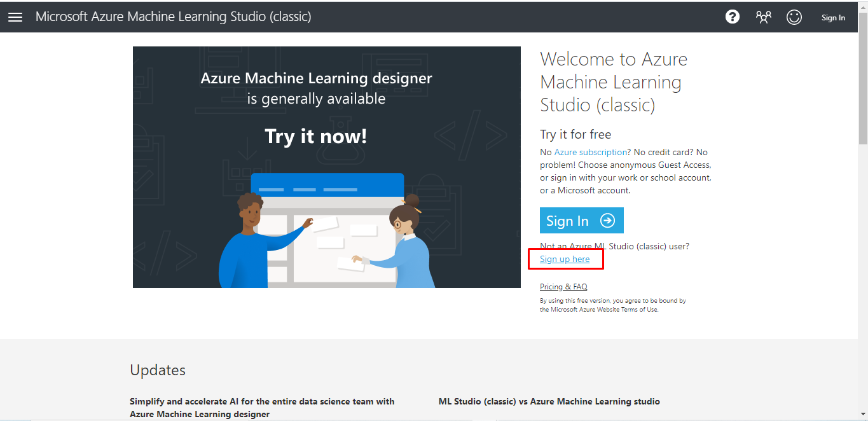Click the Terms of Use disclaimer text
Viewport: 868px width, 421px height.
click(613, 305)
